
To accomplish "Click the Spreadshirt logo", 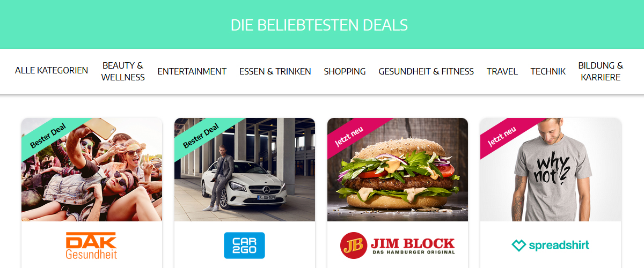I will pyautogui.click(x=550, y=245).
